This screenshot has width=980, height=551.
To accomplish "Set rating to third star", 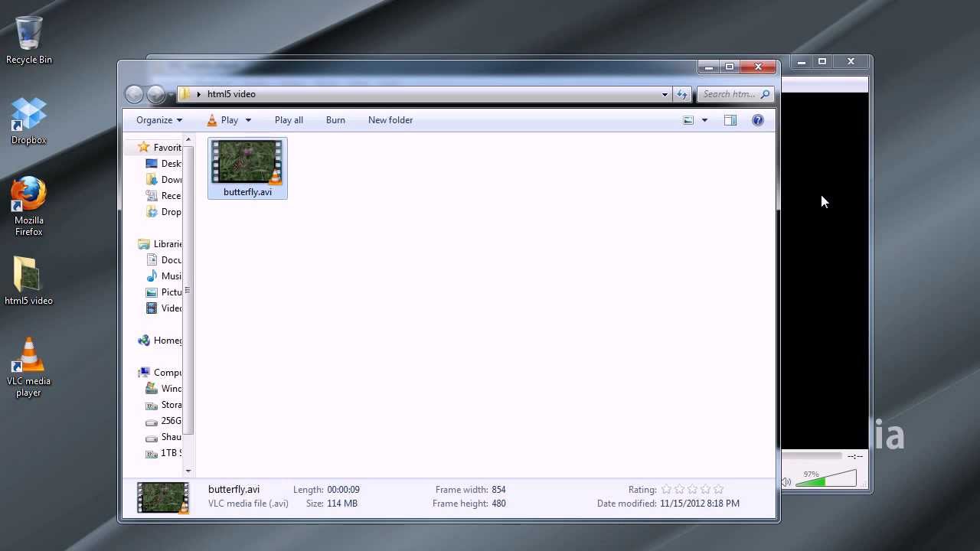I will (x=692, y=489).
